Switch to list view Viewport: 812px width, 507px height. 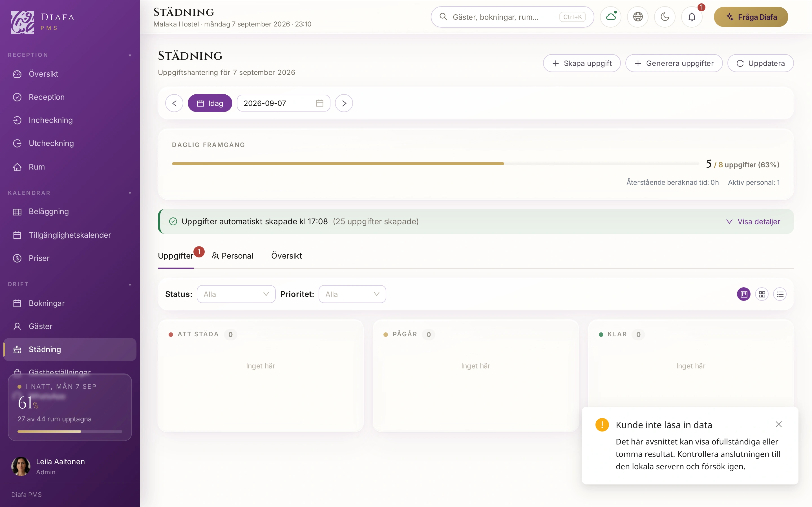pos(780,294)
